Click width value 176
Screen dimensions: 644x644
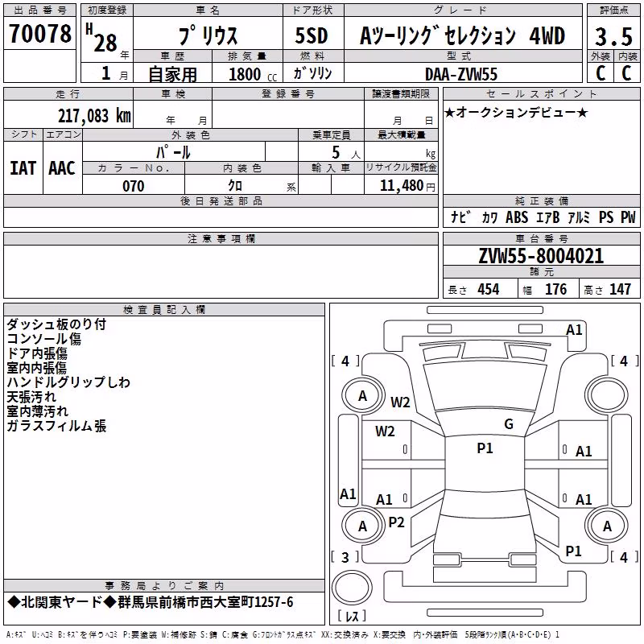555,290
